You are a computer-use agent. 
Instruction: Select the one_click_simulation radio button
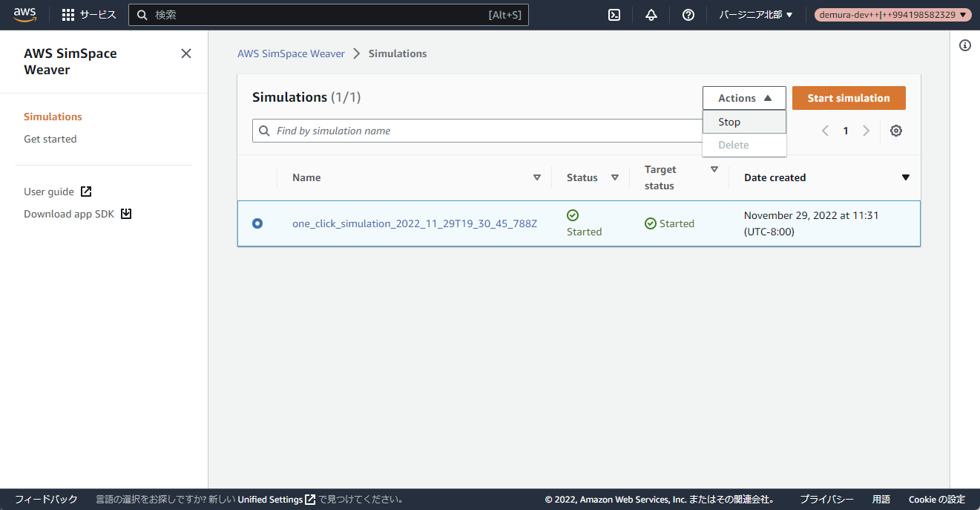coord(257,223)
